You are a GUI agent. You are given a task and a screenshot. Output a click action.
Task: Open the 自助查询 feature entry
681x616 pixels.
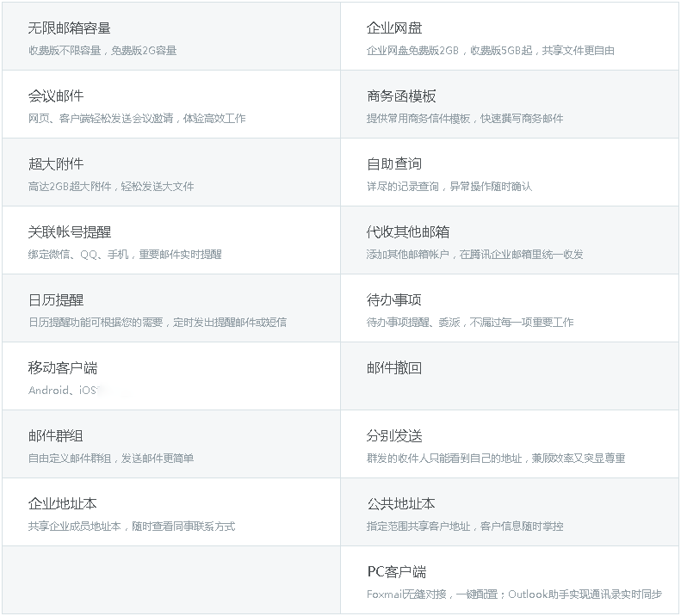[394, 164]
